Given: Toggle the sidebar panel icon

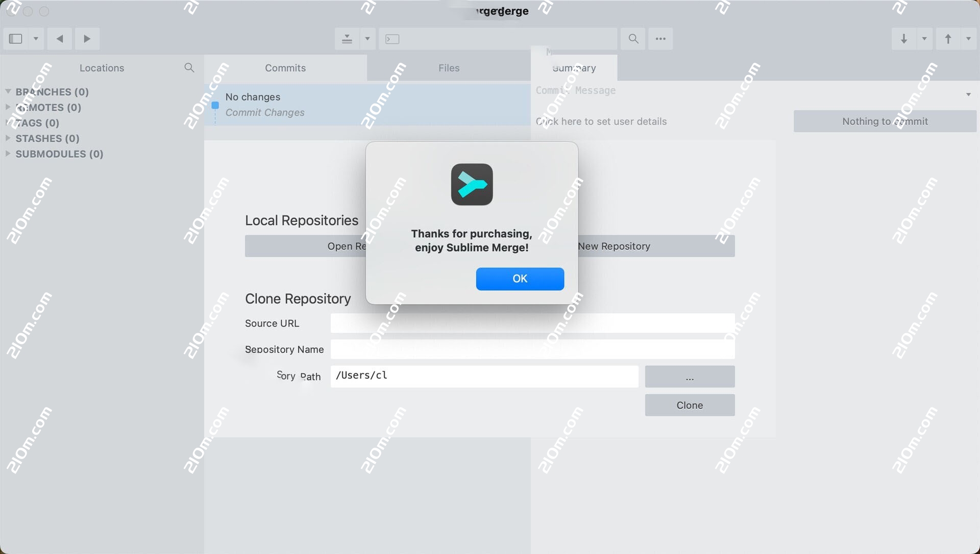Looking at the screenshot, I should pyautogui.click(x=16, y=39).
